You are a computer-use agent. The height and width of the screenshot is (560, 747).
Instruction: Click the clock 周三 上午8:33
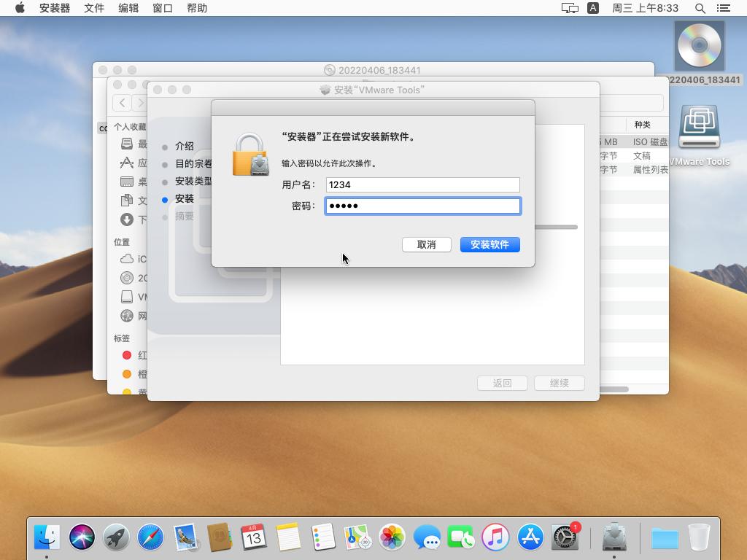(x=645, y=8)
